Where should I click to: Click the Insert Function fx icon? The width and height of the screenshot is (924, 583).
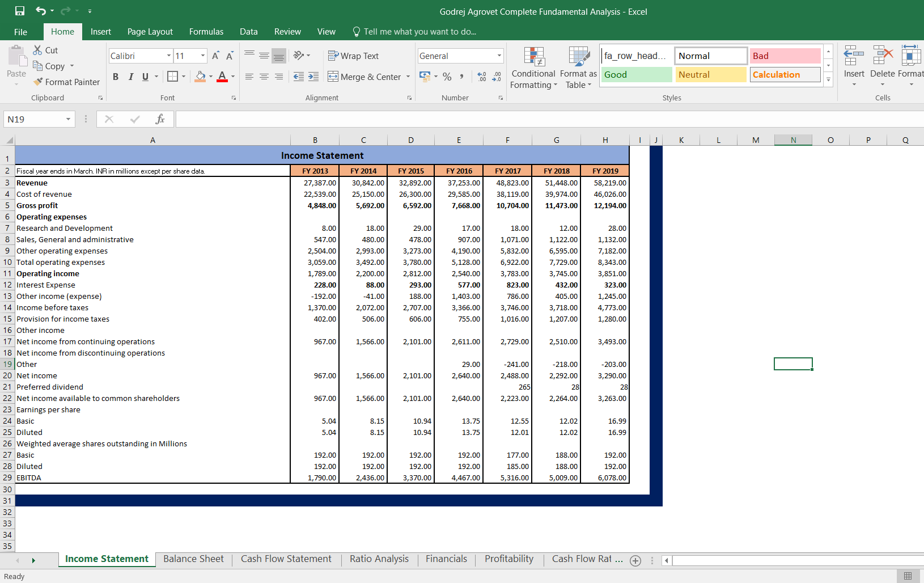pyautogui.click(x=160, y=119)
